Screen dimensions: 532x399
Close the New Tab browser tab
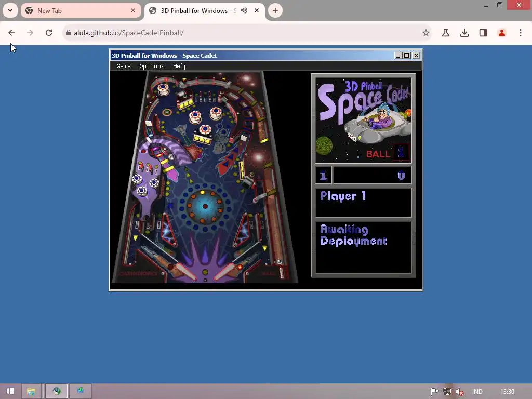click(133, 10)
